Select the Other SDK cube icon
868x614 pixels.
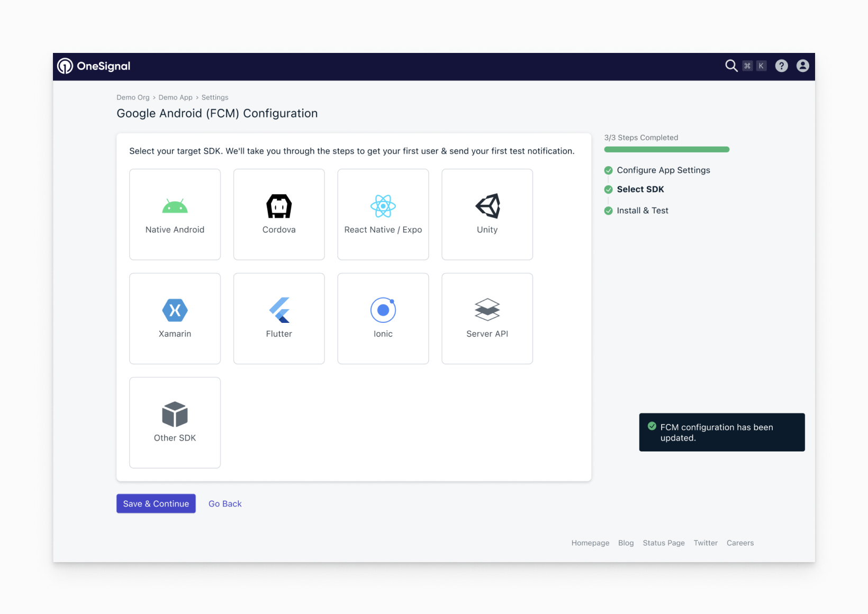[x=175, y=414]
